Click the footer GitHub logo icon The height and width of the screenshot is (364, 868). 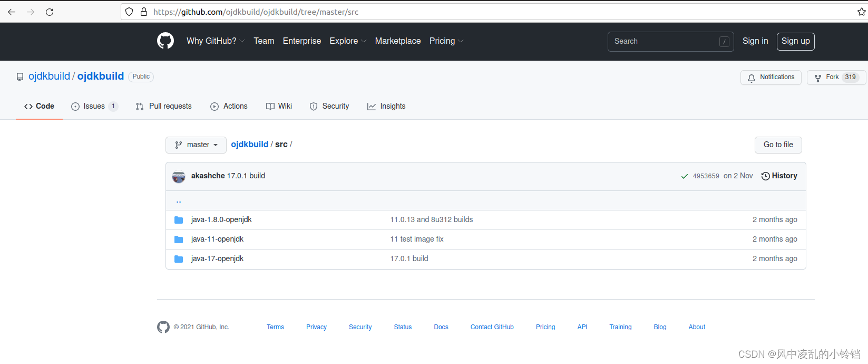pos(163,327)
